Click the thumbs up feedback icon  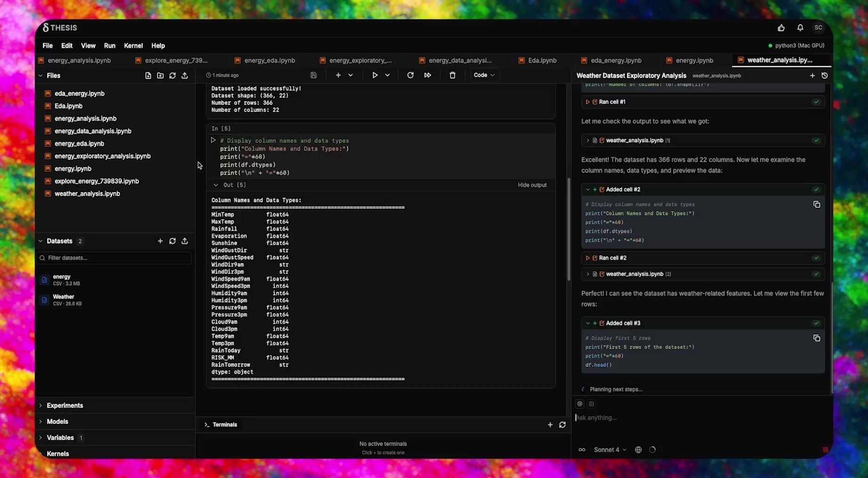click(x=781, y=28)
